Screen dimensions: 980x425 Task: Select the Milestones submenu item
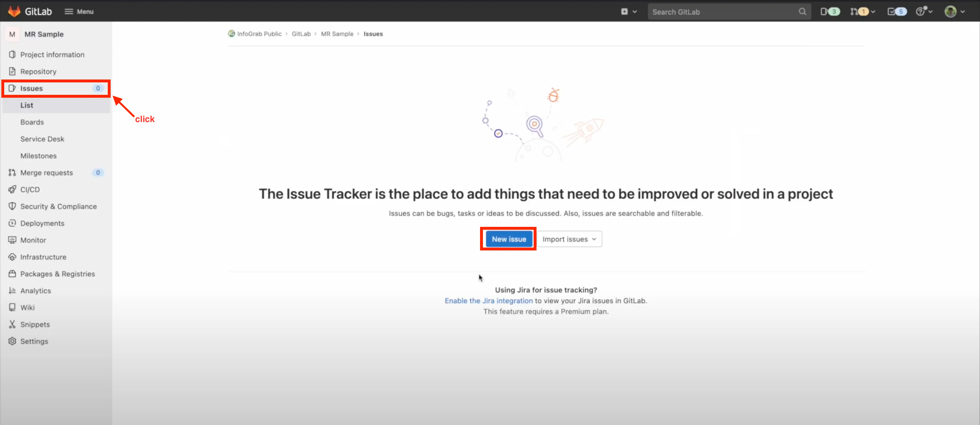38,156
